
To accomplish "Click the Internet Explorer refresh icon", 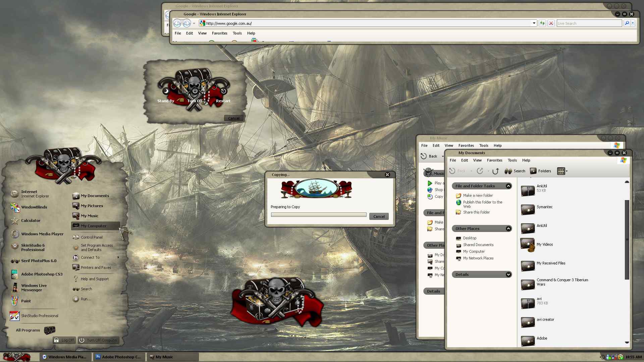I will coord(542,23).
